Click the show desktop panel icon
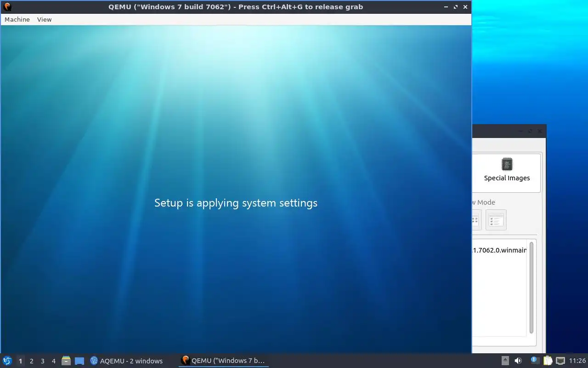 coord(79,361)
